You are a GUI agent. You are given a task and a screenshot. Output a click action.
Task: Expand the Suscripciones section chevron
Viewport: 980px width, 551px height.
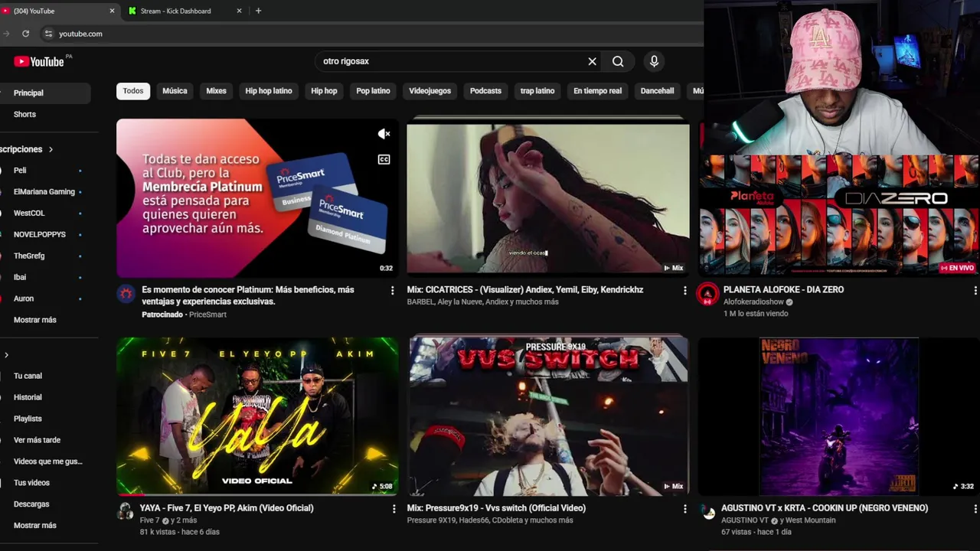click(51, 149)
